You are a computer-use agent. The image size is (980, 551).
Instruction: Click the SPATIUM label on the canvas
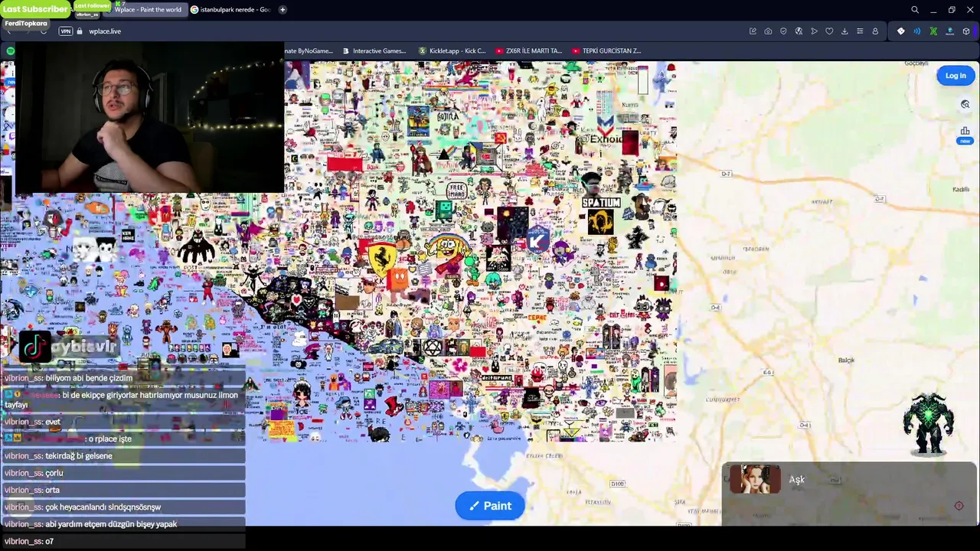coord(600,203)
